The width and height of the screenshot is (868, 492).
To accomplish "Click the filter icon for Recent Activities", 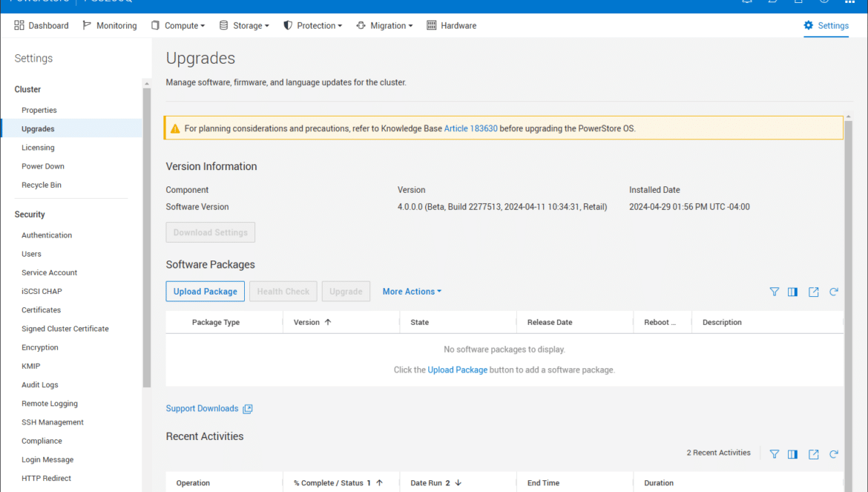I will pos(775,454).
